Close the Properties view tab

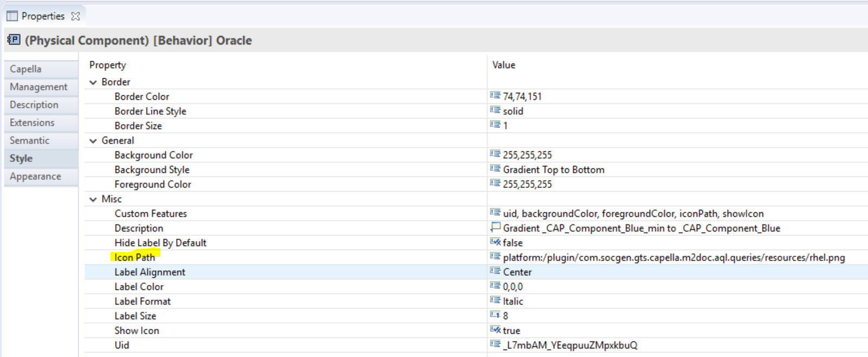pyautogui.click(x=76, y=16)
